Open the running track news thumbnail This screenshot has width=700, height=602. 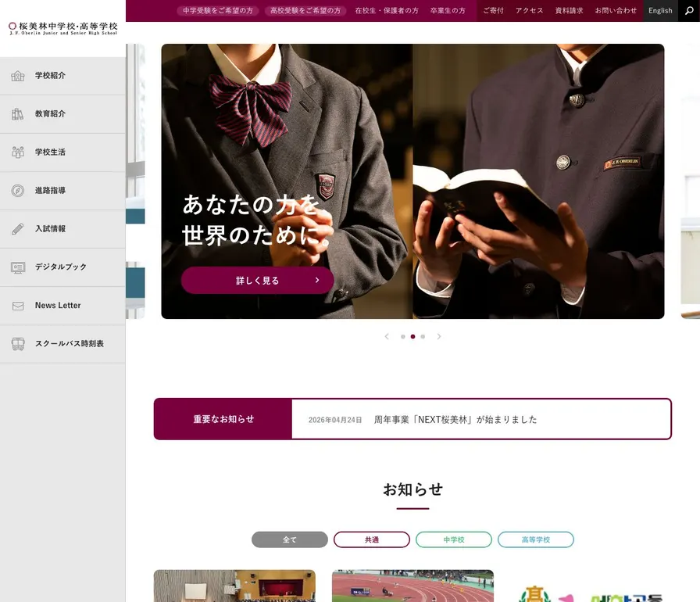[413, 586]
